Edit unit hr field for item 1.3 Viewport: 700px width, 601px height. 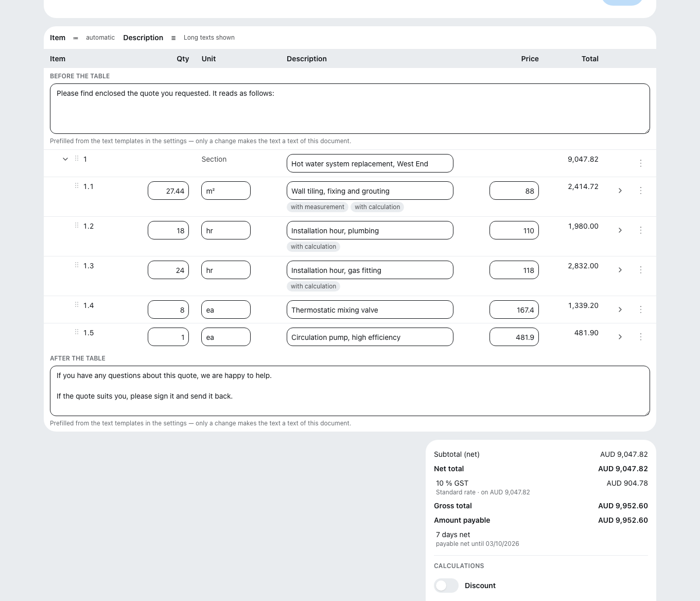(x=226, y=270)
